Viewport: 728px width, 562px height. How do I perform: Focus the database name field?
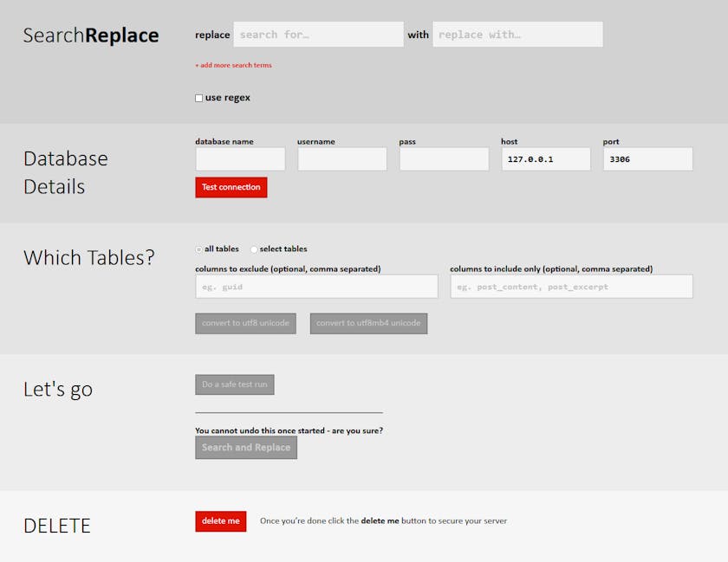(x=240, y=159)
